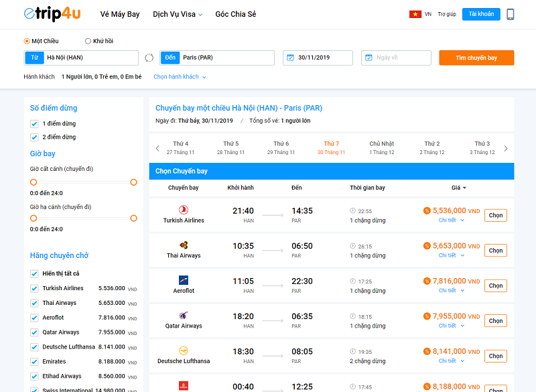536x392 pixels.
Task: Click the swap origin/destination icon
Action: (149, 58)
